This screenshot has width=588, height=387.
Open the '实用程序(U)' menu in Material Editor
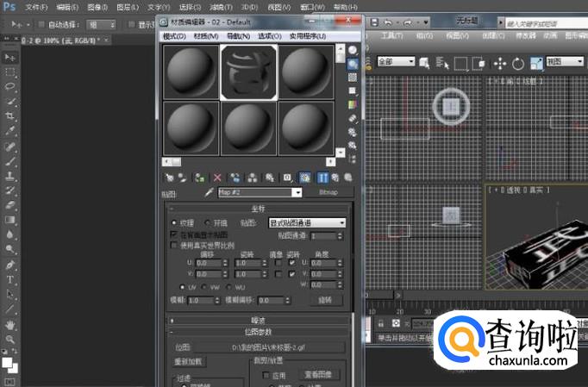coord(307,36)
